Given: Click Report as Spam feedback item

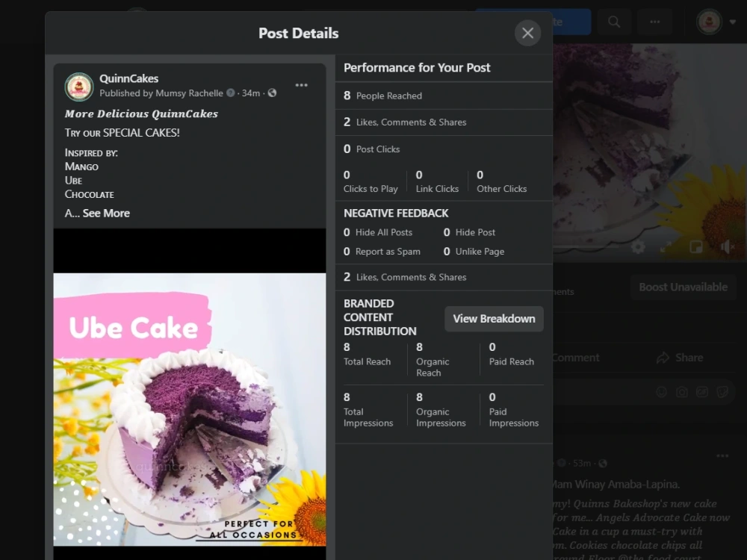Looking at the screenshot, I should (x=382, y=252).
